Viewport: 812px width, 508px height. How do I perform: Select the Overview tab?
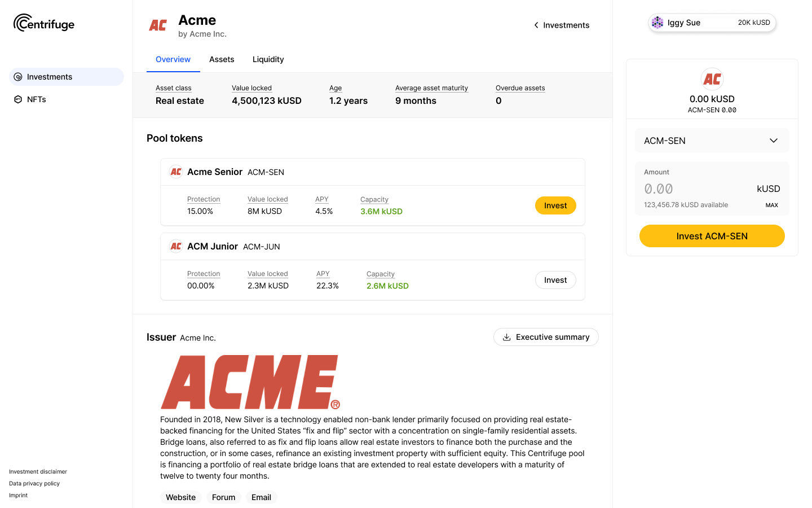(x=173, y=59)
